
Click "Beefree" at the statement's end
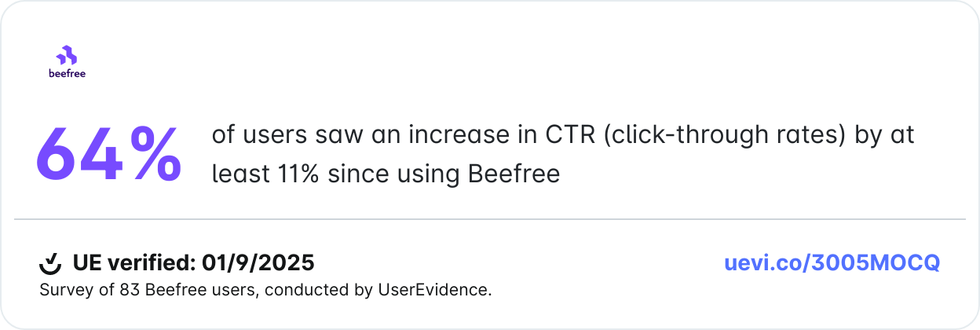coord(514,174)
